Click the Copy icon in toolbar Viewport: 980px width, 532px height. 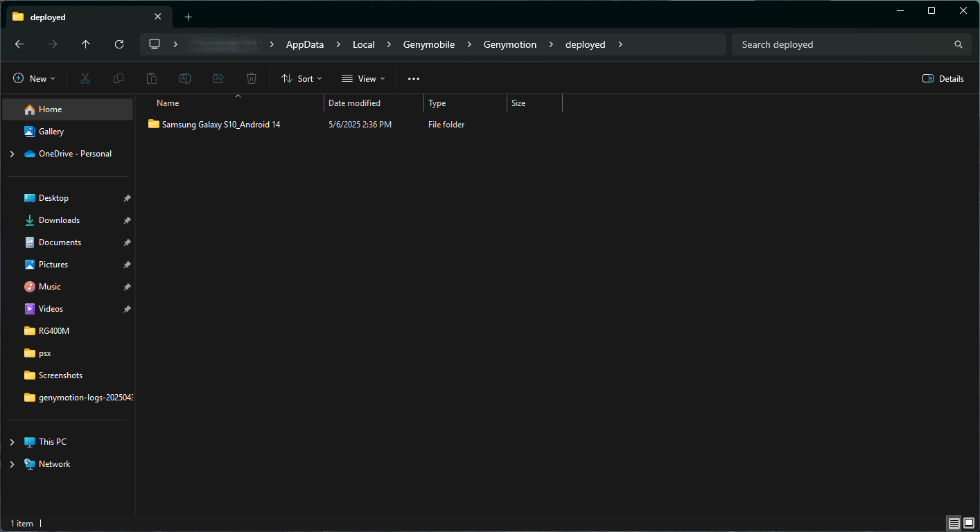[x=119, y=79]
